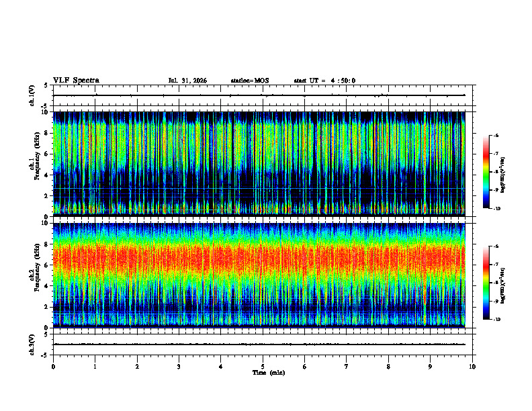Click time-axis tick label "7"
Screen dimensions: 532x411
tap(347, 367)
